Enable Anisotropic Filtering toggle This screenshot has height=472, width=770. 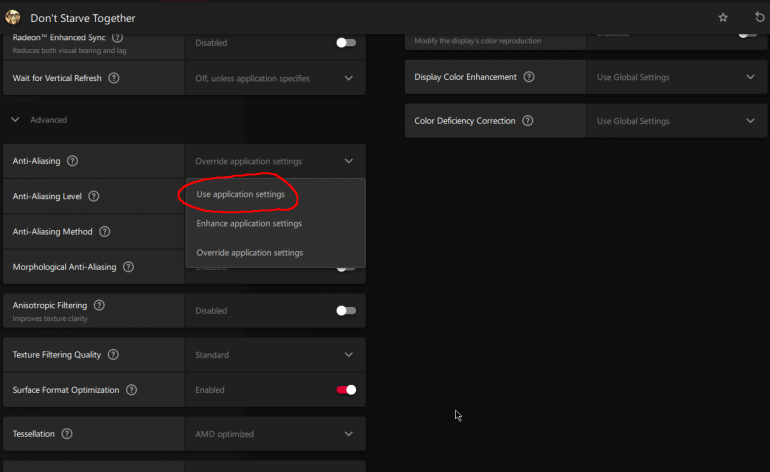(346, 311)
